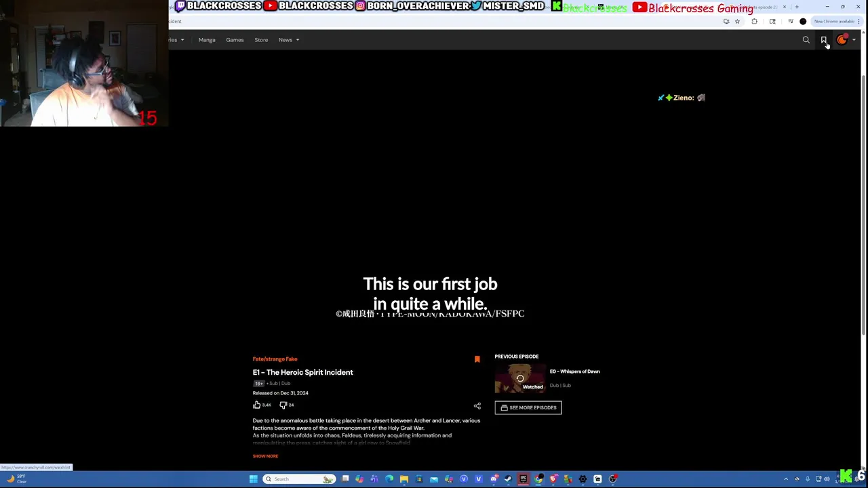
Task: Open Steam from the taskbar
Action: coord(507,479)
